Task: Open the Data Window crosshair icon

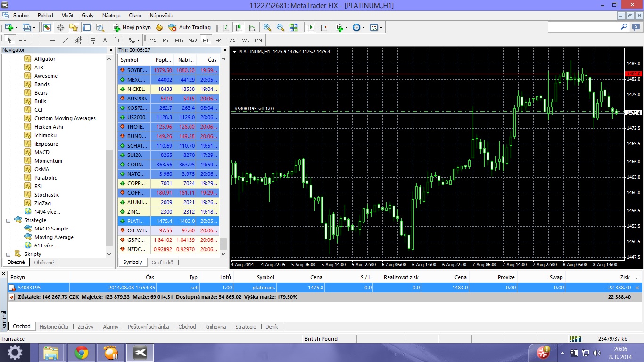Action: pos(60,27)
